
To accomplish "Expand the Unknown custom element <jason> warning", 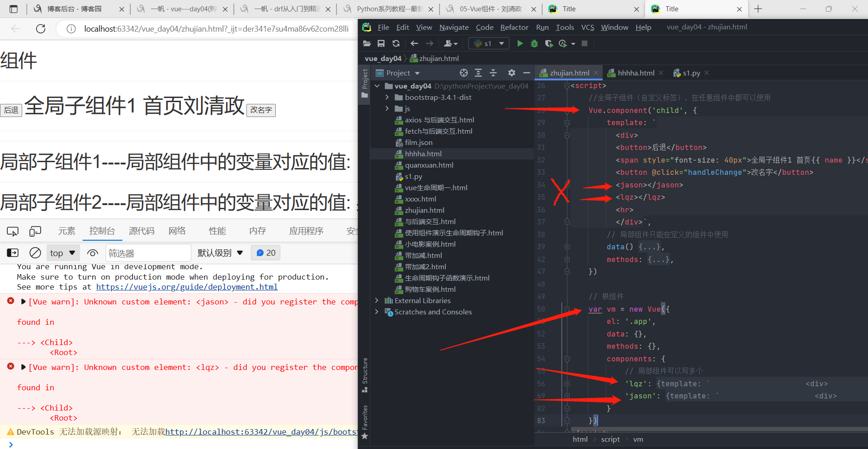I will coord(23,302).
